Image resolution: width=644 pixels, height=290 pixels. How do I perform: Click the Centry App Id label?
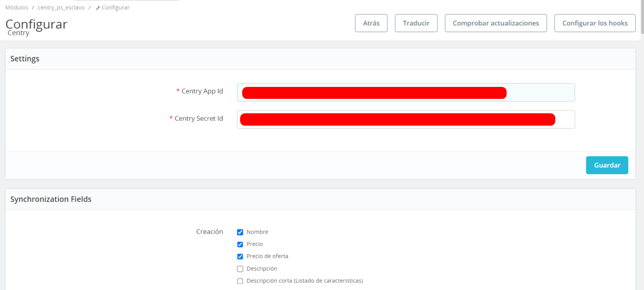pos(202,91)
